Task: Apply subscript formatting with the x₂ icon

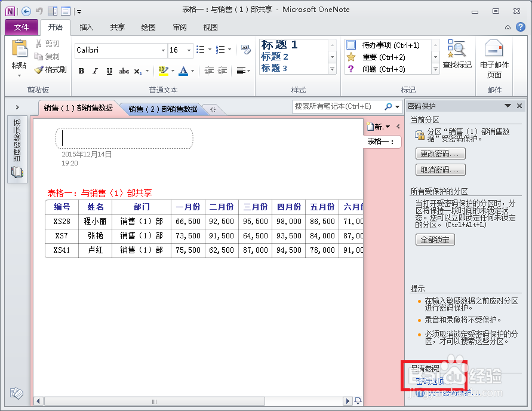Action: click(137, 70)
